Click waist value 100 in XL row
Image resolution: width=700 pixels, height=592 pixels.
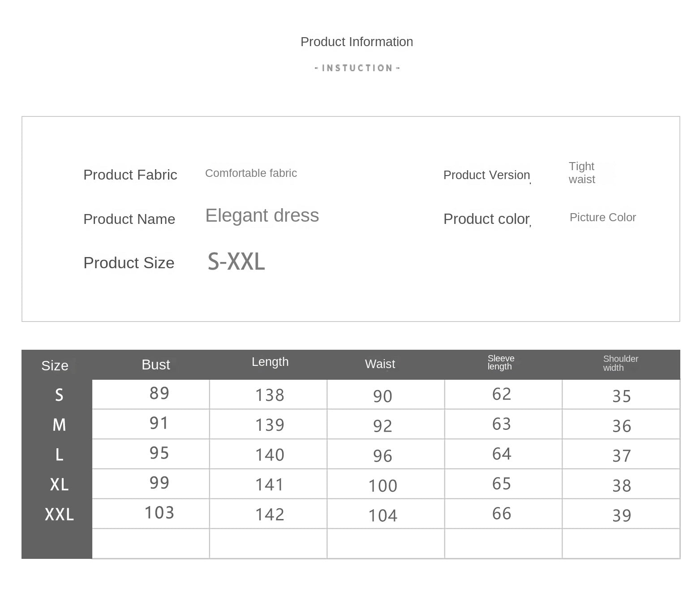[383, 486]
